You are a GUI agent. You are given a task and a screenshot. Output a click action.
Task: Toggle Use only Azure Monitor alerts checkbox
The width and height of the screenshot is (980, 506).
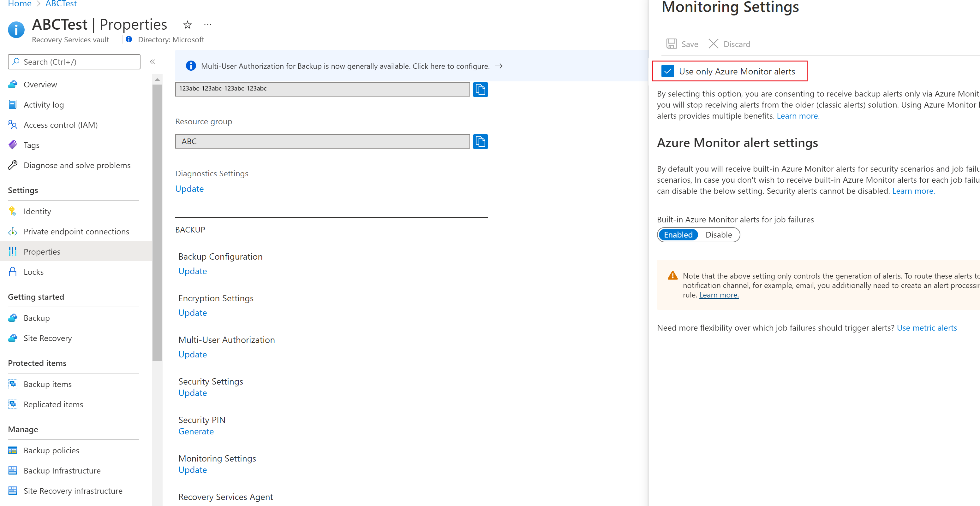(667, 72)
